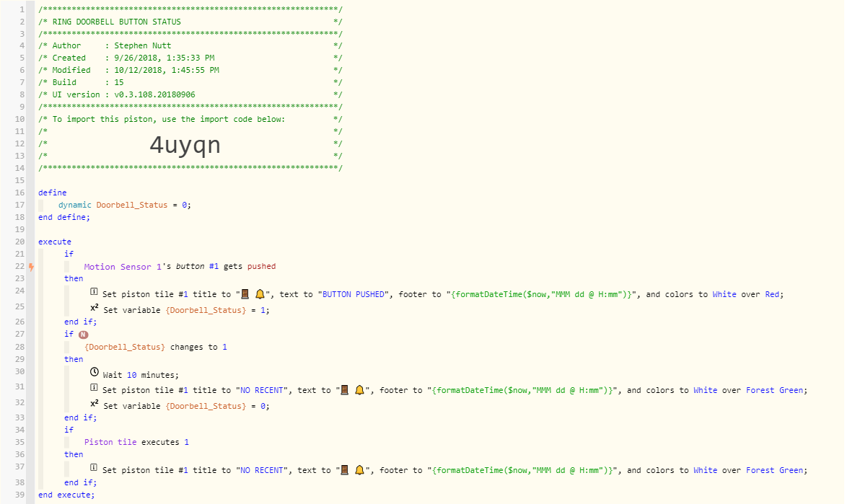Click the bell emoji in line 24's title
Screen dimensions: 850x504
pos(260,294)
